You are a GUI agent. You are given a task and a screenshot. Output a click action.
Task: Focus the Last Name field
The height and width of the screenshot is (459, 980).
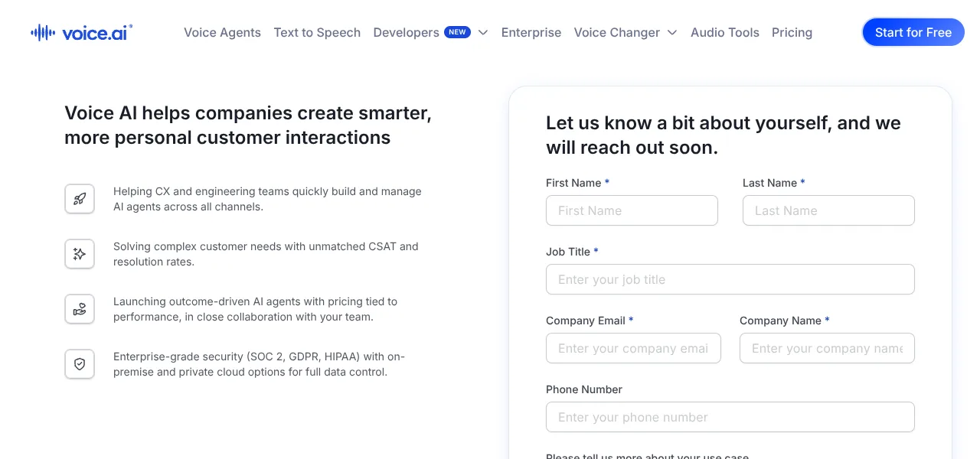(x=828, y=210)
